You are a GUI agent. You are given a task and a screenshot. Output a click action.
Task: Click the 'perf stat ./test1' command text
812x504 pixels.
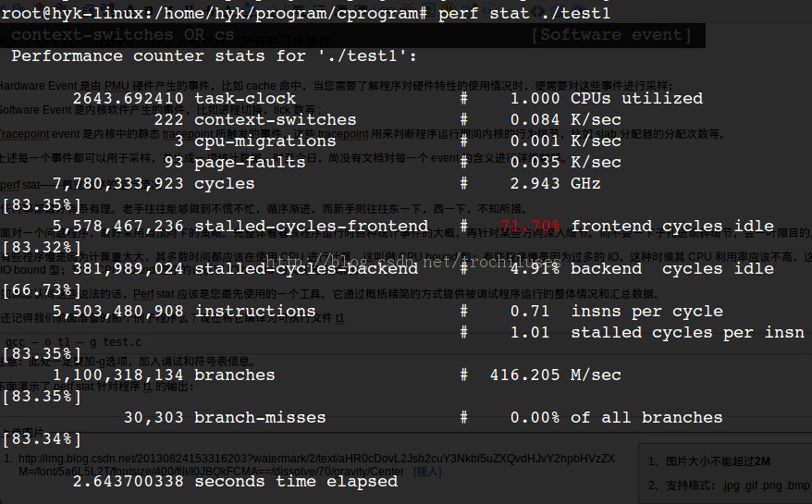pos(523,12)
